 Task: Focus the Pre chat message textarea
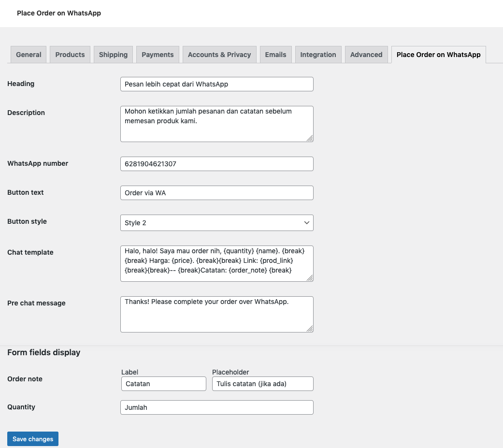click(x=216, y=314)
